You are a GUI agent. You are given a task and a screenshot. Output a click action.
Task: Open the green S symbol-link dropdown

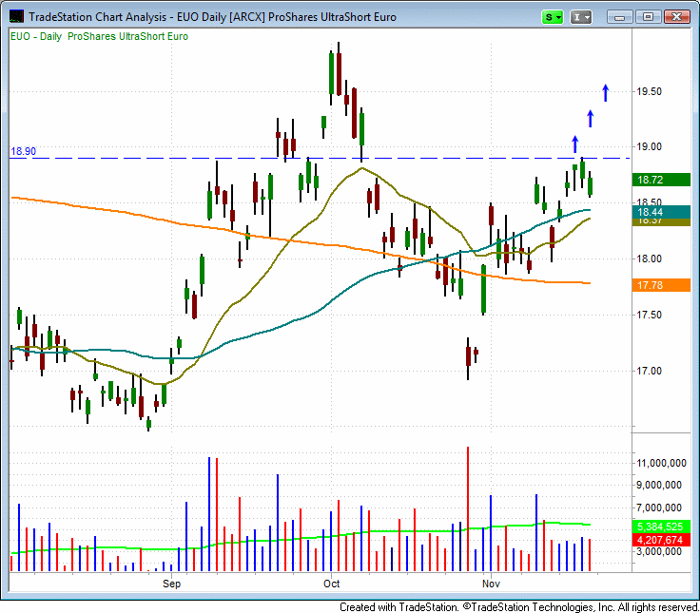pos(553,17)
